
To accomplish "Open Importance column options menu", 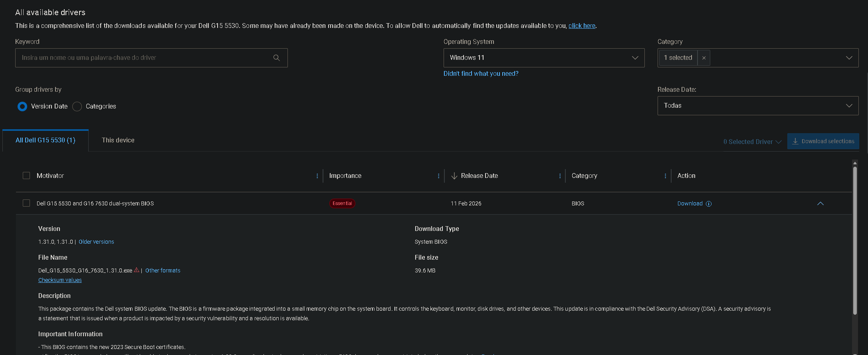I will pyautogui.click(x=439, y=176).
